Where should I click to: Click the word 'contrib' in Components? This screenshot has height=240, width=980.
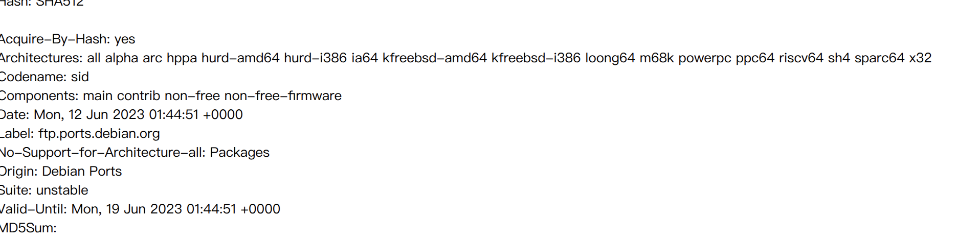[x=139, y=96]
